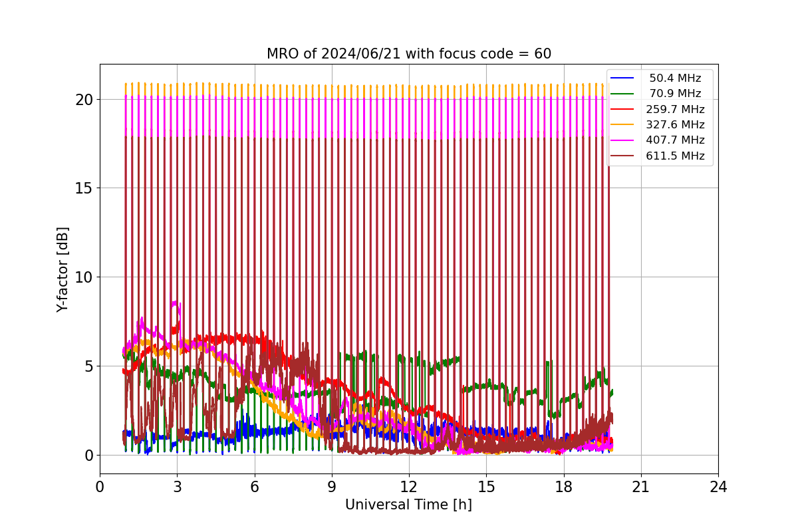Click the x-axis tick label 21
798x532 pixels.
point(640,487)
